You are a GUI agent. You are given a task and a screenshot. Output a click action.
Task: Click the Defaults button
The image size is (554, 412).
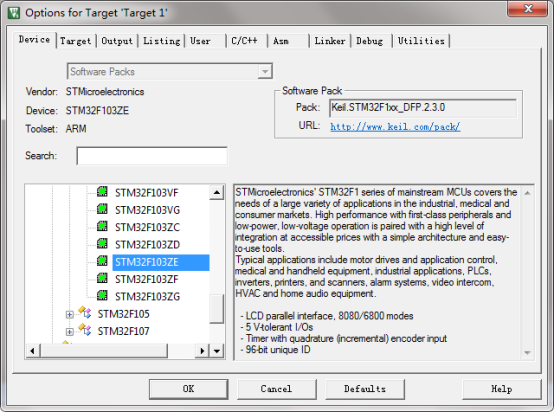pyautogui.click(x=365, y=389)
